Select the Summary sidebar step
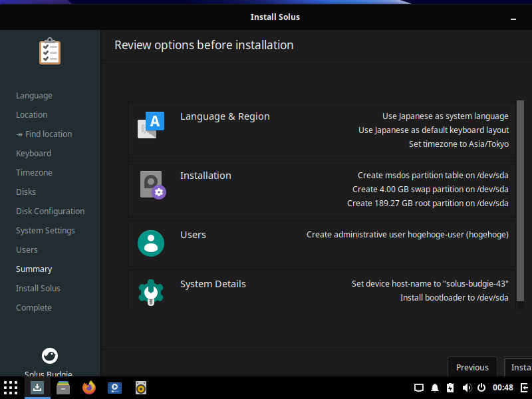Screen dimensions: 532x399 [34, 269]
